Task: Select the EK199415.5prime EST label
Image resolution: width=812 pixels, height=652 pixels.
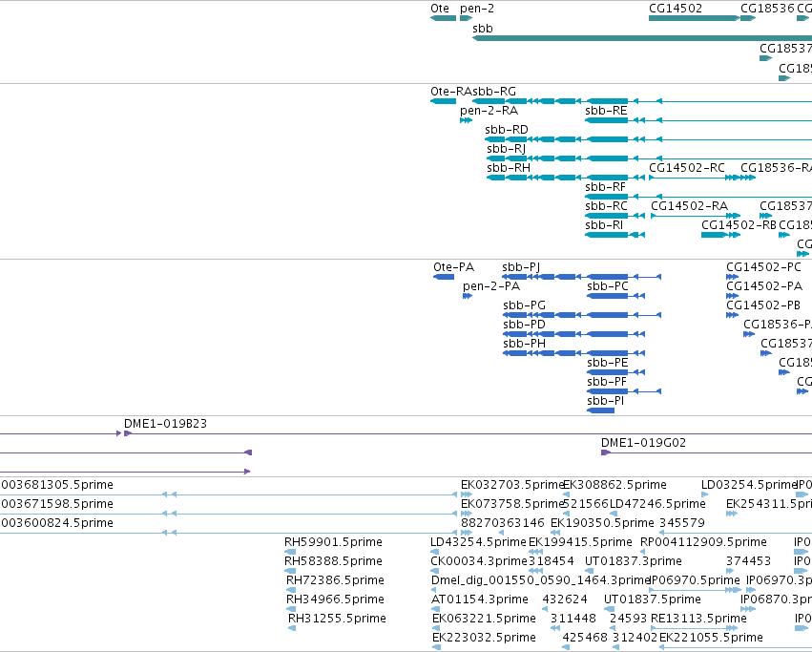Action: pyautogui.click(x=580, y=542)
